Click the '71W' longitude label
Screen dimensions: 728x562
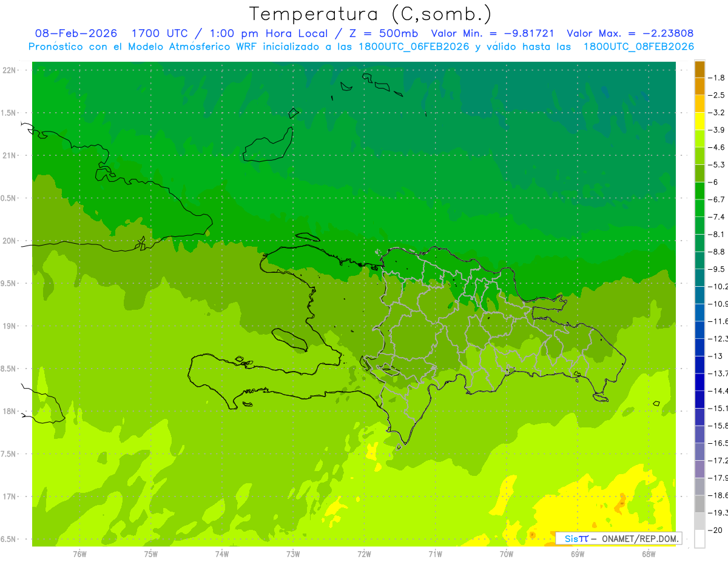(435, 554)
